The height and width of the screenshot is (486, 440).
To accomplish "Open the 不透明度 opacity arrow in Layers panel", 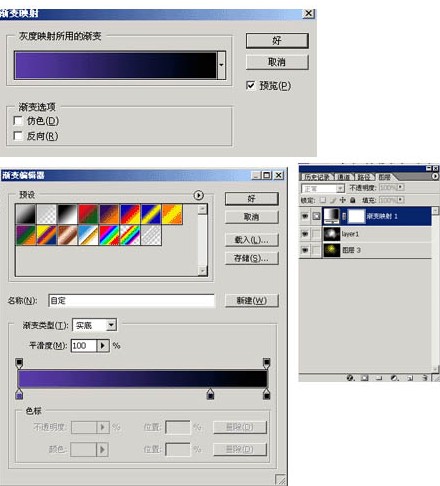I will click(x=401, y=187).
